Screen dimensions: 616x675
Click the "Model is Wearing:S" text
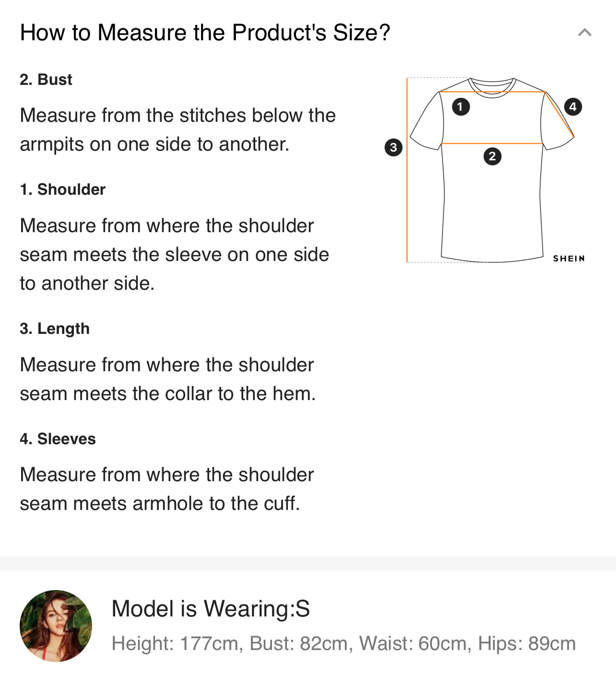(x=211, y=609)
